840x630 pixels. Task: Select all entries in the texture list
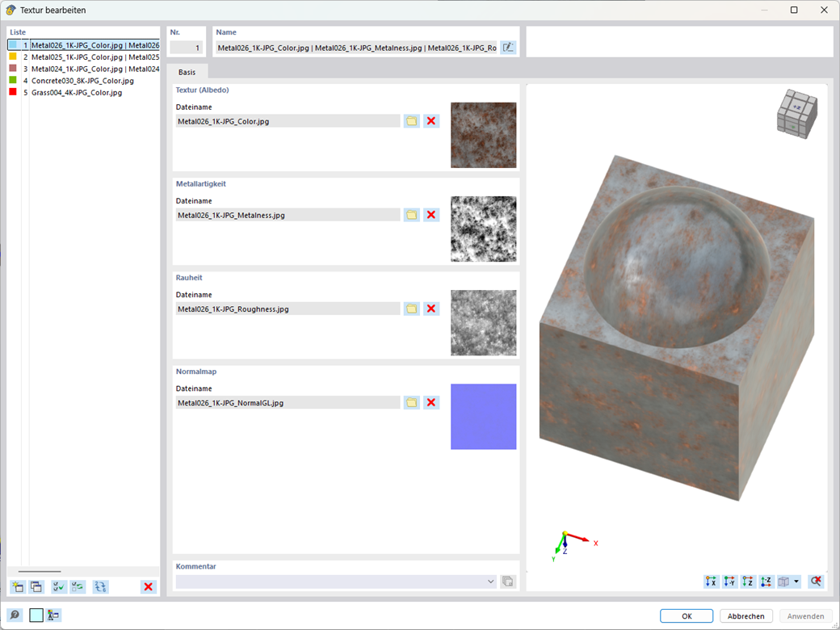pyautogui.click(x=57, y=587)
